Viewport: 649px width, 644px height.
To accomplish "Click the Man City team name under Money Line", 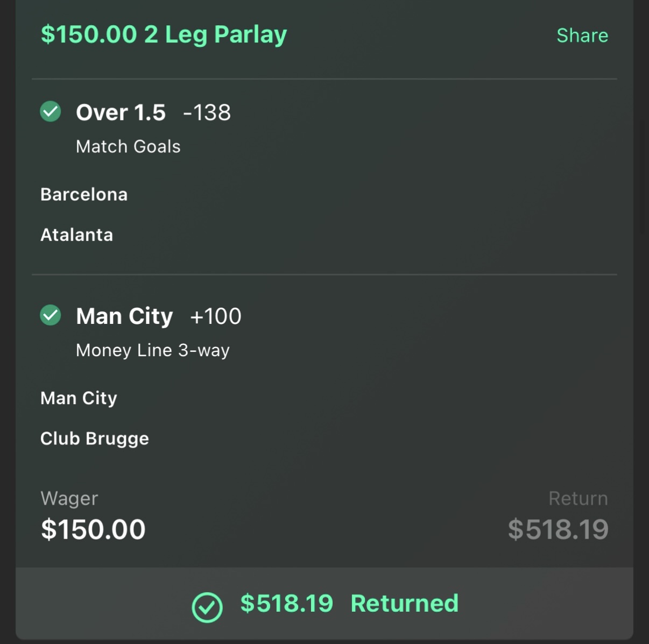I will coord(79,398).
